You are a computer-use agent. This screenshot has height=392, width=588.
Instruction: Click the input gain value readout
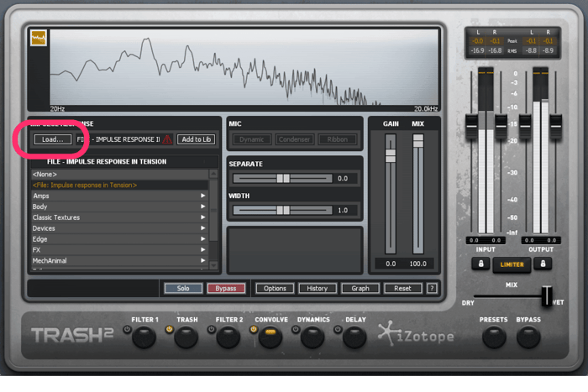click(x=486, y=240)
